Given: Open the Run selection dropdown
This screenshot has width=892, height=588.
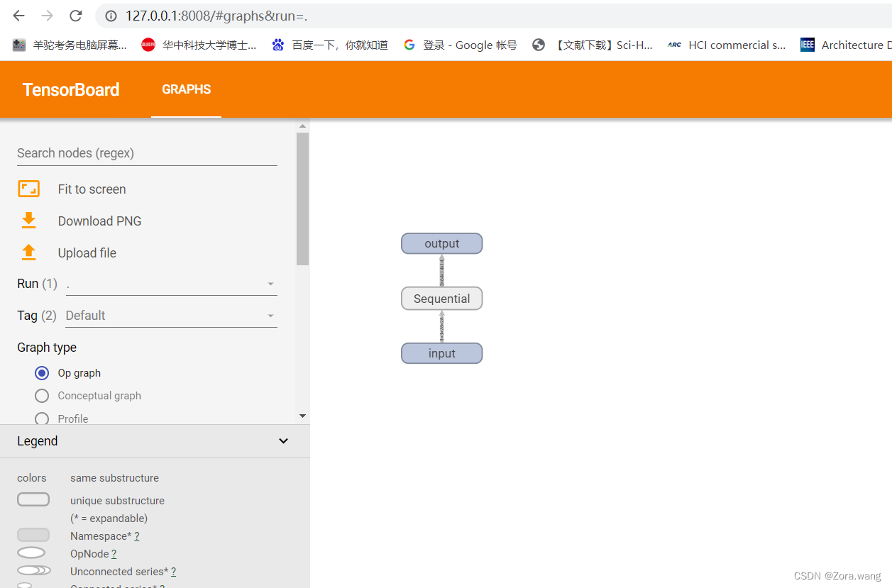Looking at the screenshot, I should pyautogui.click(x=270, y=283).
